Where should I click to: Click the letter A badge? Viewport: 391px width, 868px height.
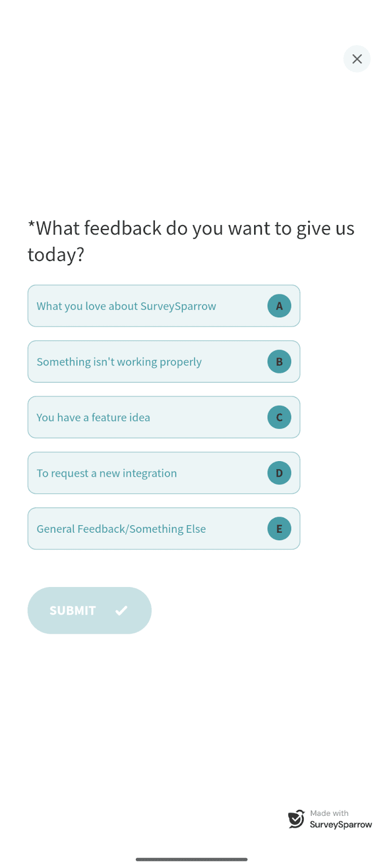[279, 306]
